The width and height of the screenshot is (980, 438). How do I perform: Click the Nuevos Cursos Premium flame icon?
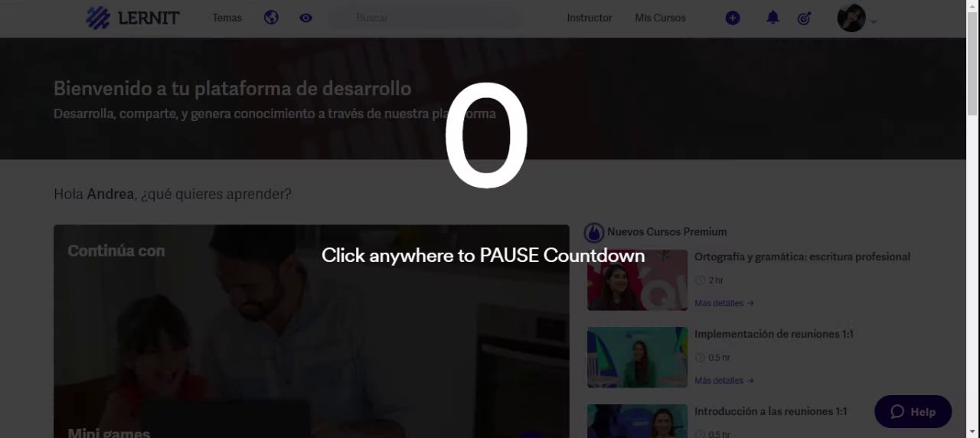593,232
